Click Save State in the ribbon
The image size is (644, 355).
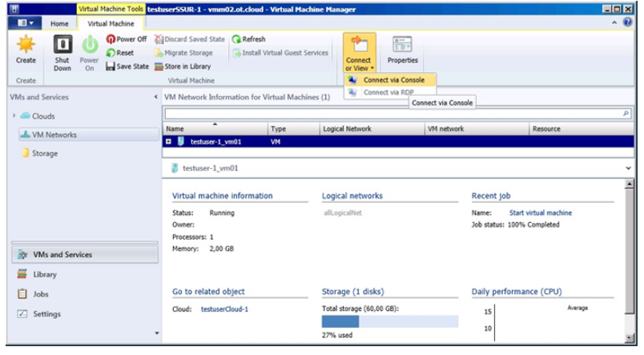pyautogui.click(x=127, y=67)
